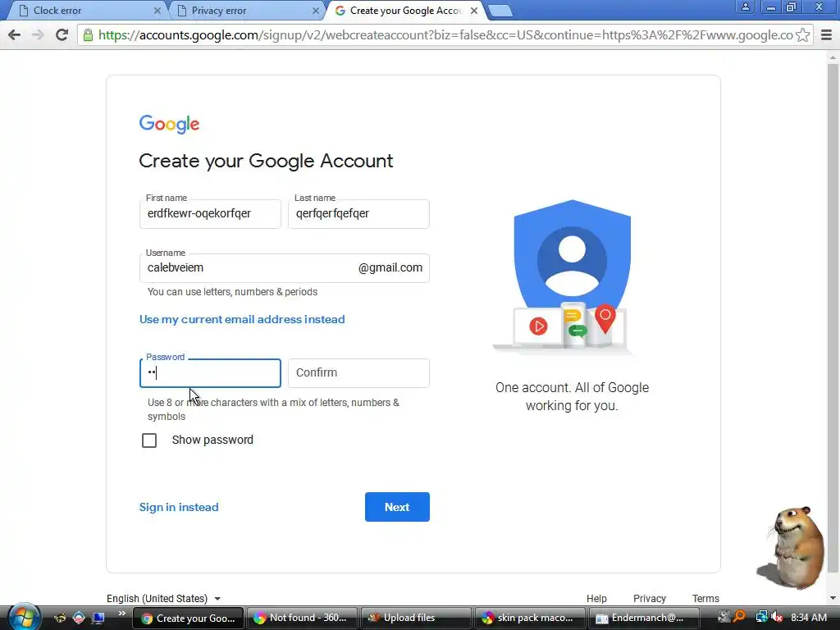Viewport: 840px width, 630px height.
Task: Close the Clock error tab
Action: tap(157, 11)
